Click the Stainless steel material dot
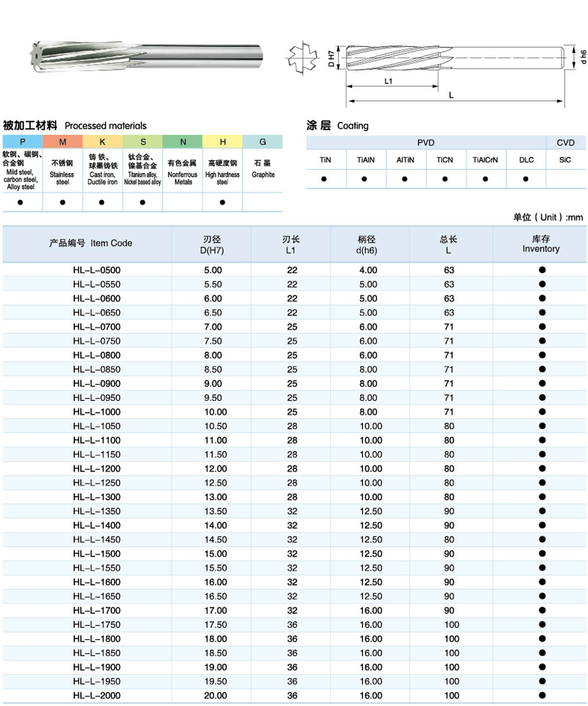Image resolution: width=588 pixels, height=706 pixels. [x=63, y=202]
